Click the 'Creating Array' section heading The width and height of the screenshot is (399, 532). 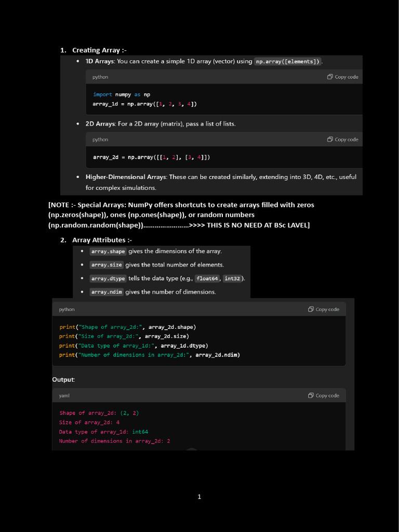(99, 50)
